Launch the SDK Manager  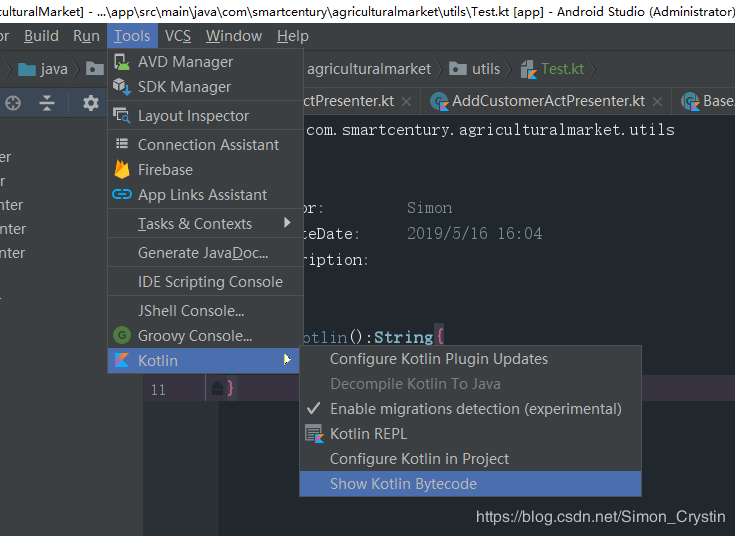pos(205,87)
